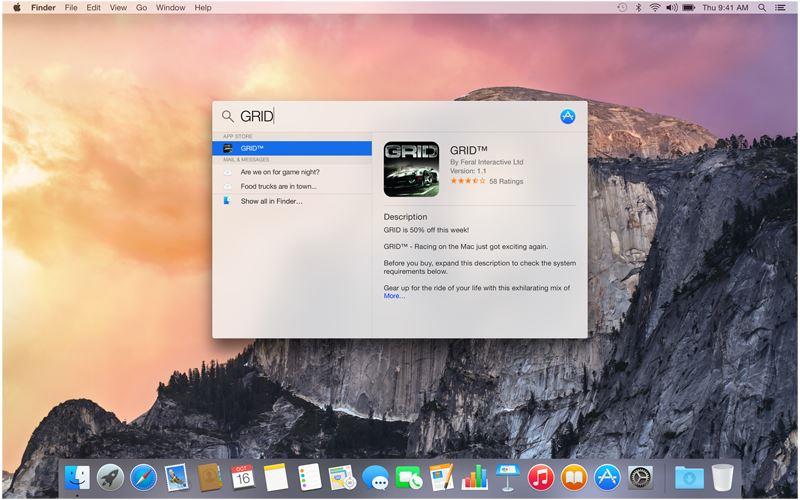
Task: Open Safari compass icon in Dock
Action: click(143, 478)
